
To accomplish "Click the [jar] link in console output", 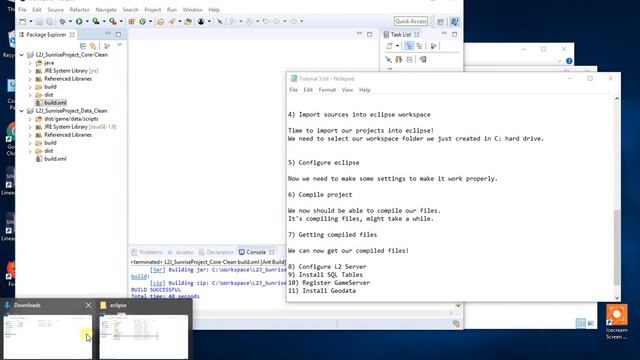I will point(157,270).
